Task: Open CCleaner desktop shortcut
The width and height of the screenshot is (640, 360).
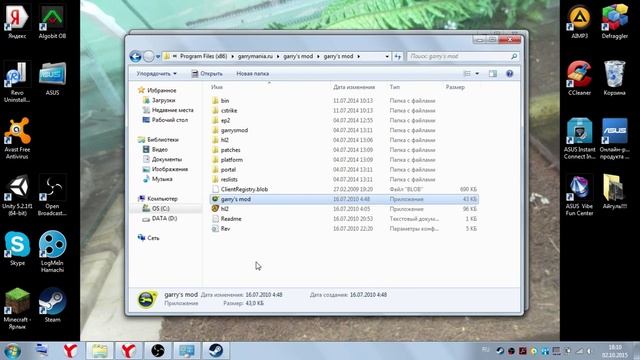Action: tap(580, 78)
